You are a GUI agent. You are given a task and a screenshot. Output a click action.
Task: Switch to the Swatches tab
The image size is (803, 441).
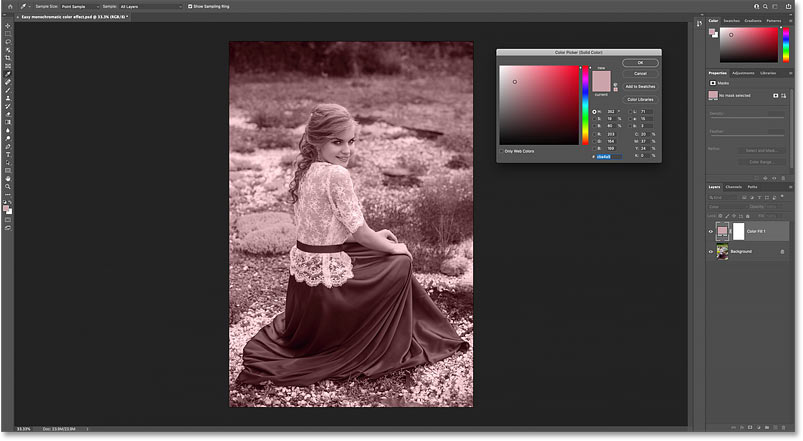coord(731,21)
